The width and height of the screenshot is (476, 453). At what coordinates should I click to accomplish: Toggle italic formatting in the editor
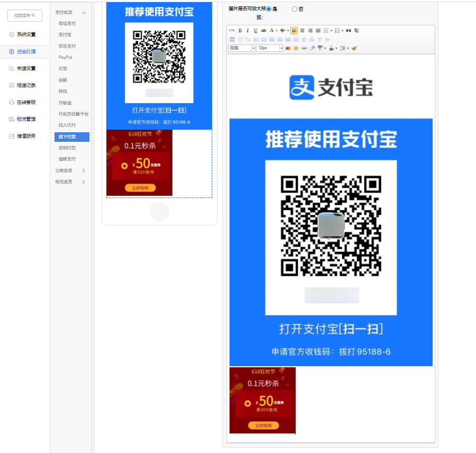tap(248, 31)
